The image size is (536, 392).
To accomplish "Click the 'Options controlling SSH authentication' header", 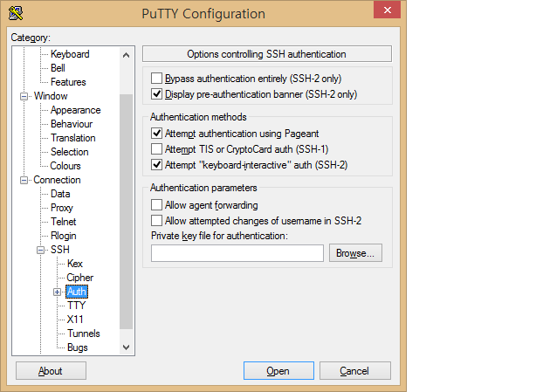I will click(267, 54).
